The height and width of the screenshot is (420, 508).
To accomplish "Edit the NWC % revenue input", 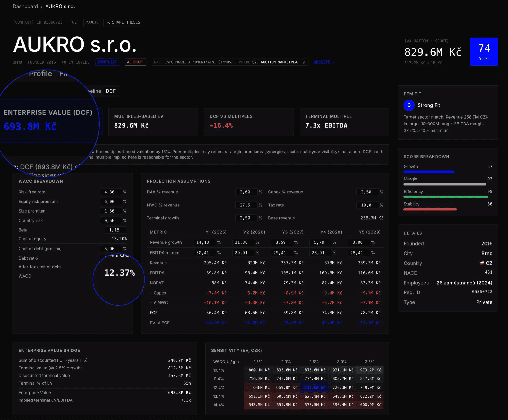I will pyautogui.click(x=246, y=205).
